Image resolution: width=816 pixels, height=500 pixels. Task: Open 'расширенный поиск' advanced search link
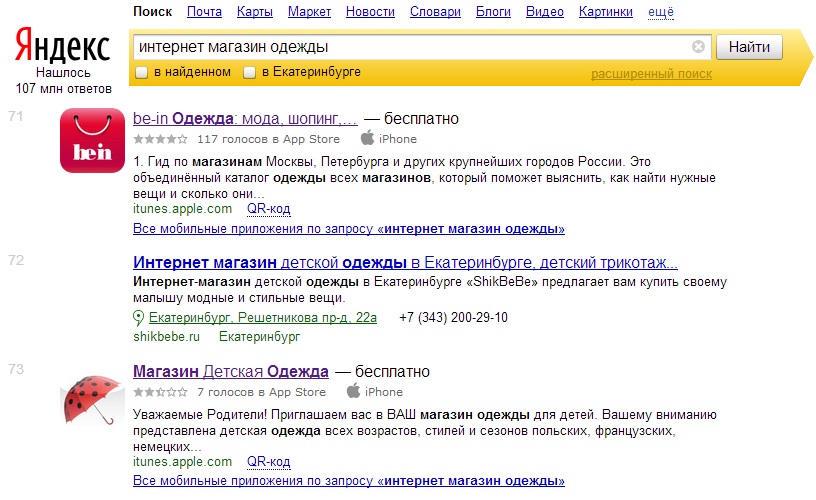pyautogui.click(x=651, y=74)
